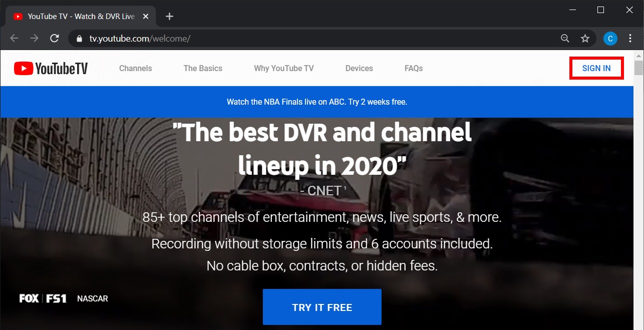The width and height of the screenshot is (644, 330).
Task: Start the trial with TRY IT FREE
Action: [x=322, y=307]
